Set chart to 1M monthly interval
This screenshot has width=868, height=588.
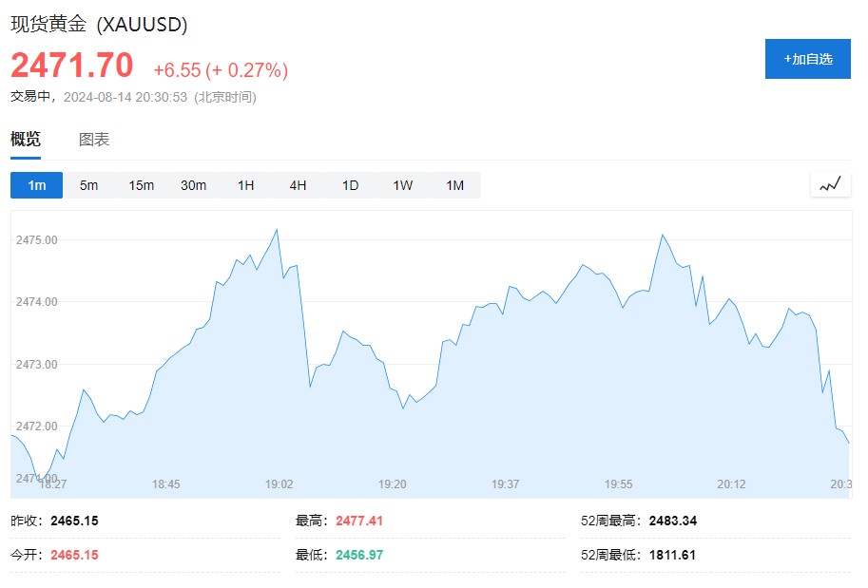[454, 185]
